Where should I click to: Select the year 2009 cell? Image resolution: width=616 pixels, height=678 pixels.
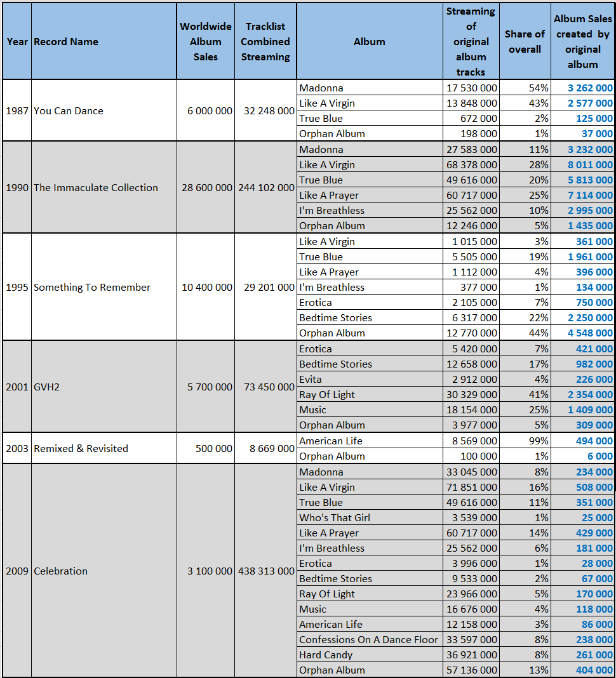(17, 571)
